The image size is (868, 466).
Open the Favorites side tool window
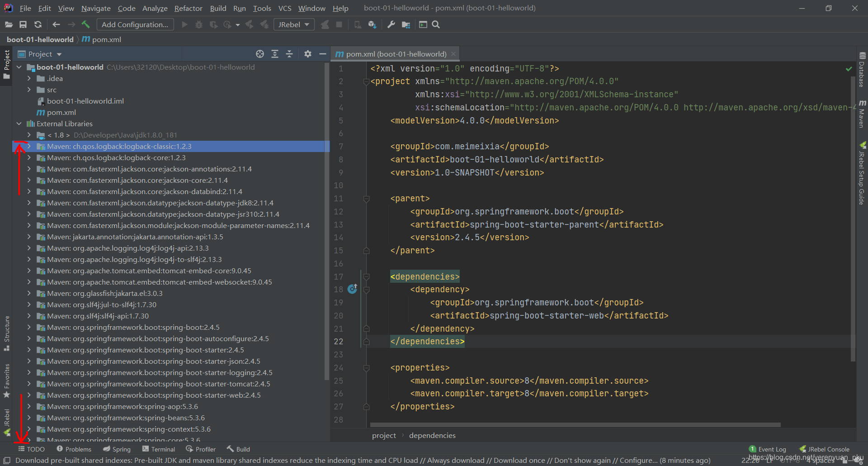point(7,380)
